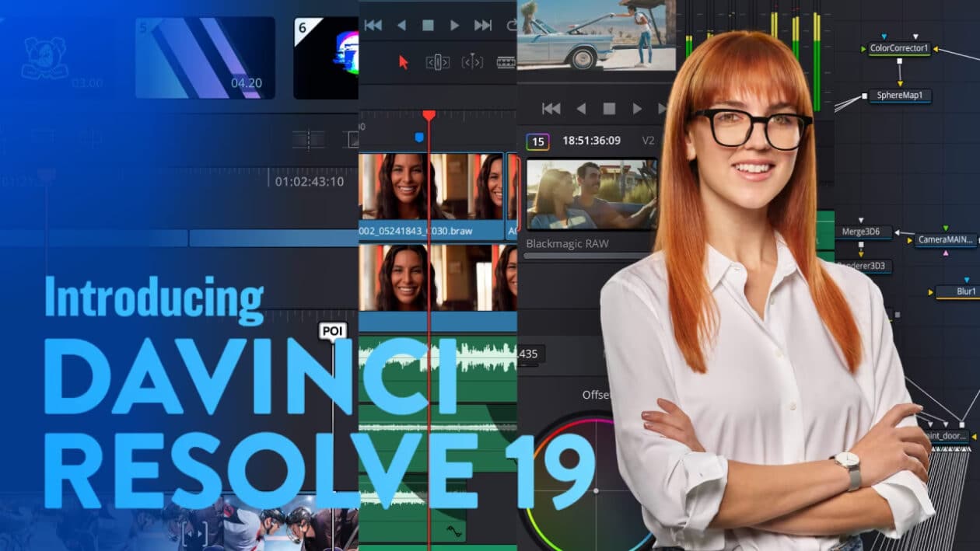Click the POI marker flag on the timeline

pos(333,330)
